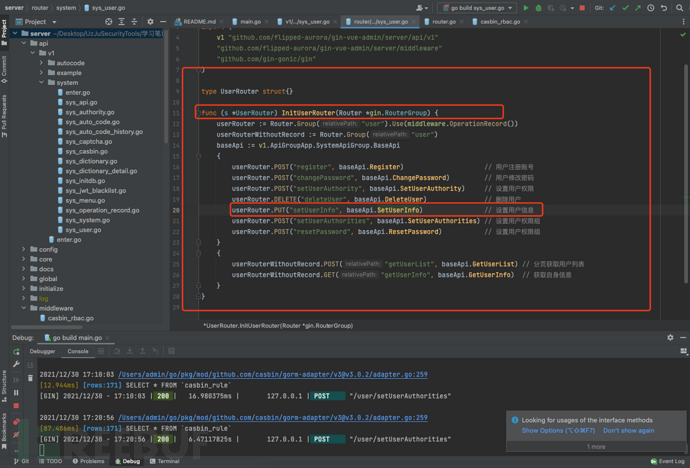Open Project panel settings gear
Image resolution: width=690 pixels, height=468 pixels.
click(150, 21)
